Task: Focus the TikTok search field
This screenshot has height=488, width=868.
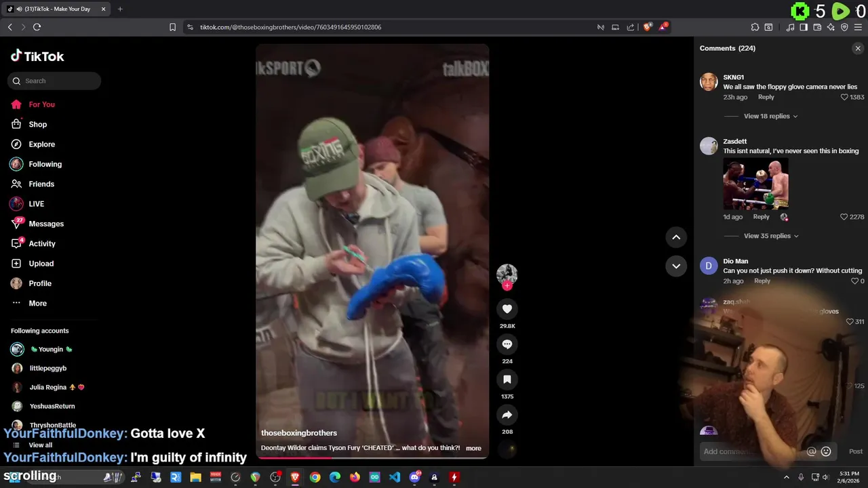Action: (x=54, y=81)
